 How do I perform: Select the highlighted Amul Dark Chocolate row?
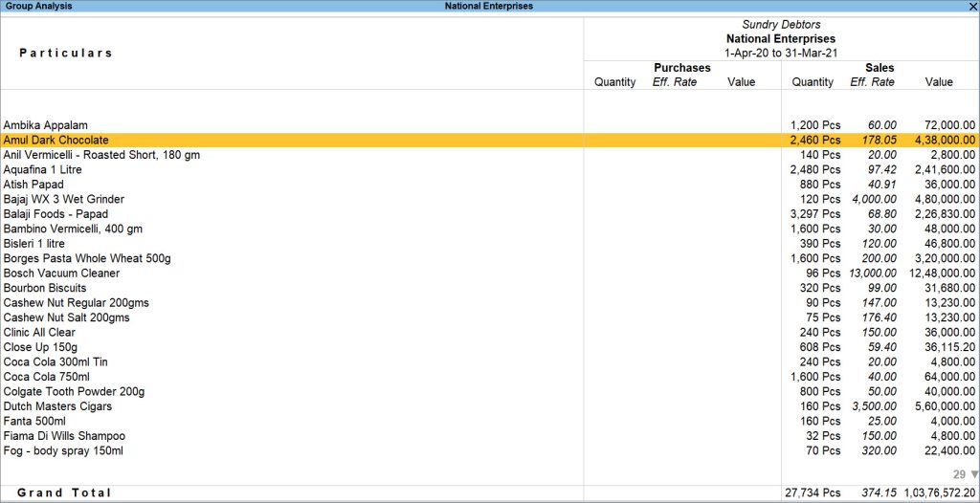click(490, 140)
